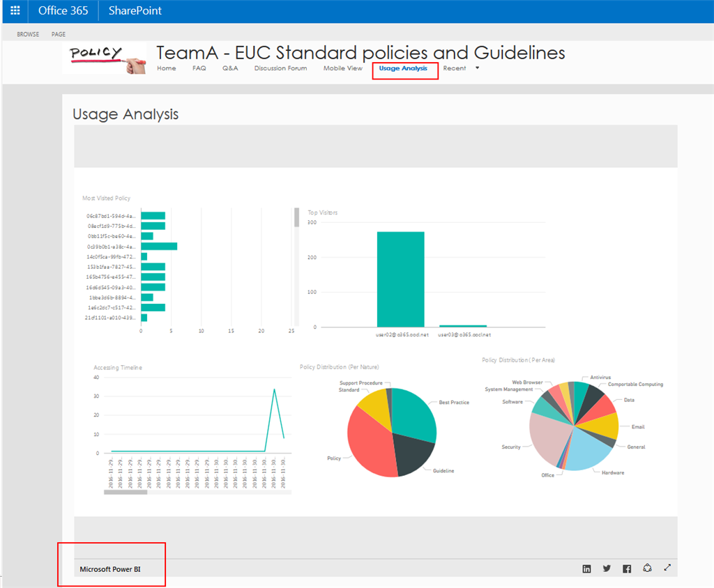Click the Accessing Timeline horizontal scrollbar thumb
This screenshot has width=714, height=588.
[126, 492]
